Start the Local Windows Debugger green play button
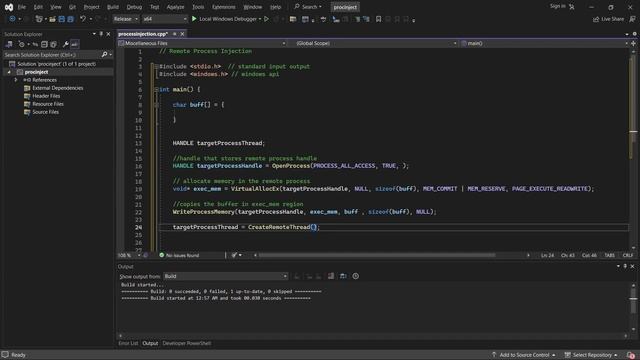 pyautogui.click(x=194, y=19)
